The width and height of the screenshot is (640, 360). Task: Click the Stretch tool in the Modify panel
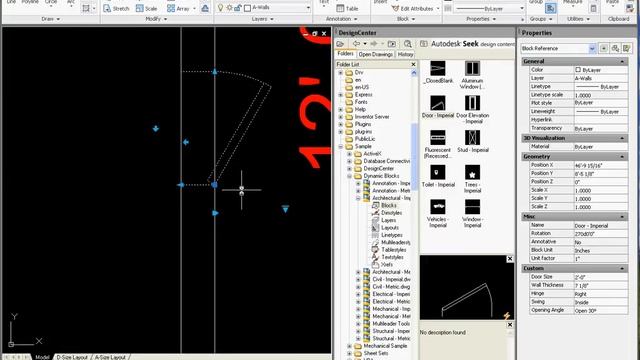pyautogui.click(x=116, y=8)
